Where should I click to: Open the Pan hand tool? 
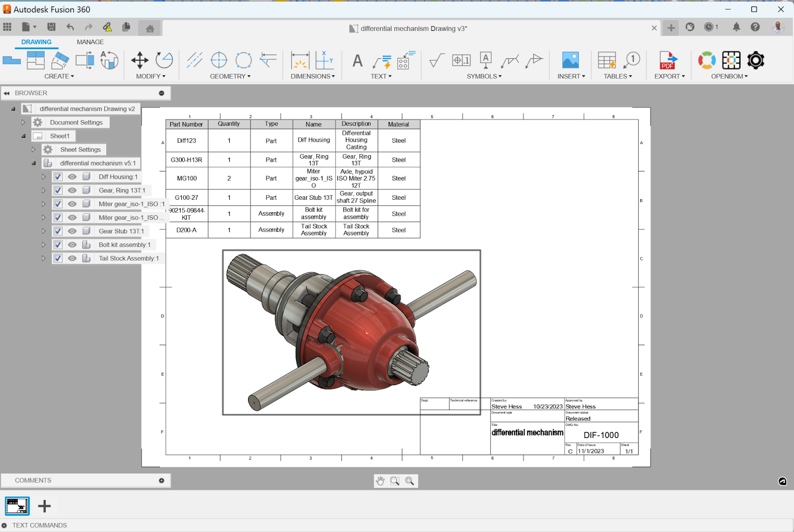(x=381, y=481)
